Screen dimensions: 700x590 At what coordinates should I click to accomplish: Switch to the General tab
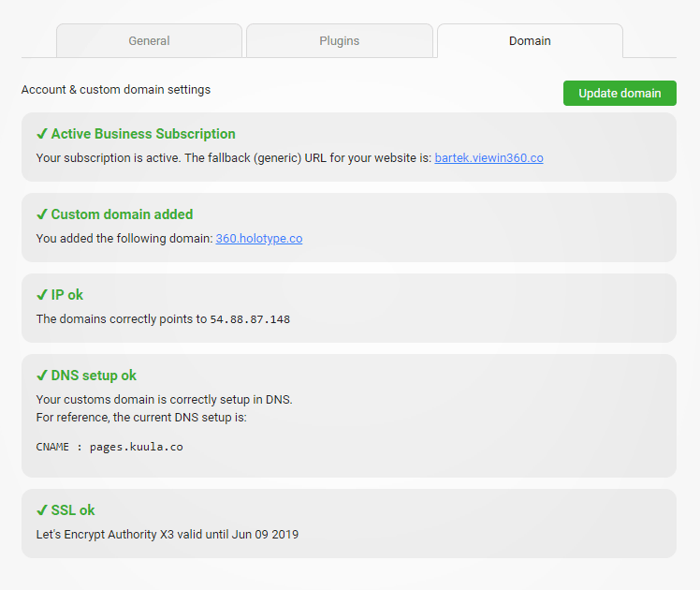point(149,40)
